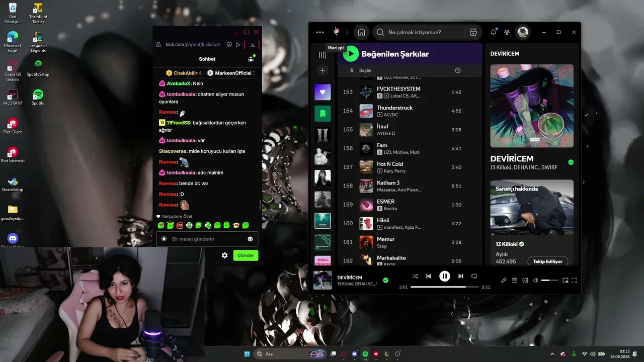This screenshot has height=362, width=644.
Task: Open the Spotify profile avatar menu
Action: [523, 32]
